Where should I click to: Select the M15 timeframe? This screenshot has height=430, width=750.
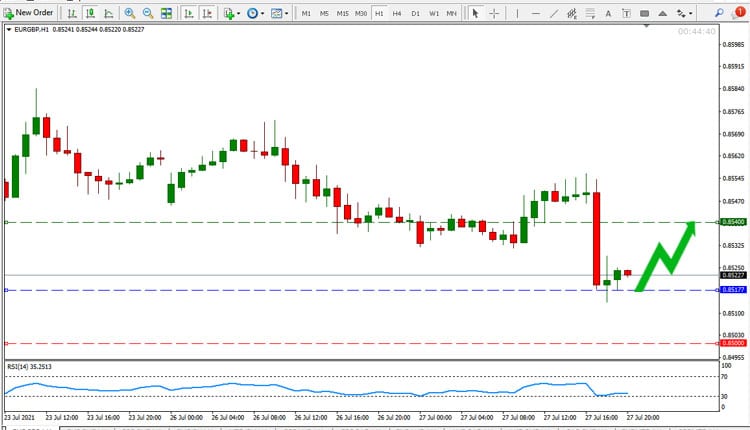tap(342, 13)
